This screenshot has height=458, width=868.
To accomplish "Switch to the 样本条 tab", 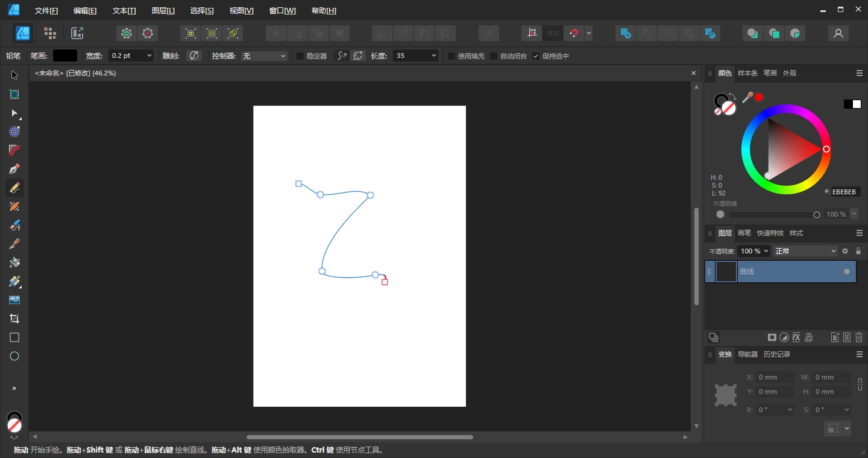I will point(747,73).
